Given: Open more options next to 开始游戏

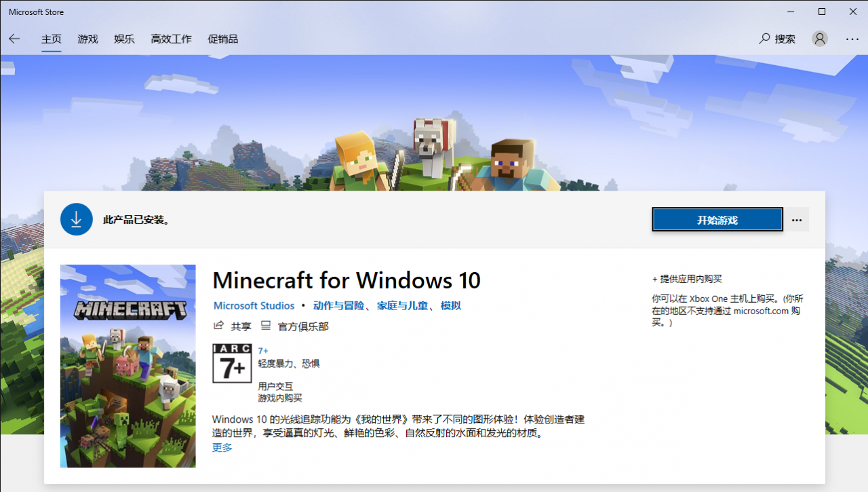Looking at the screenshot, I should coord(797,220).
